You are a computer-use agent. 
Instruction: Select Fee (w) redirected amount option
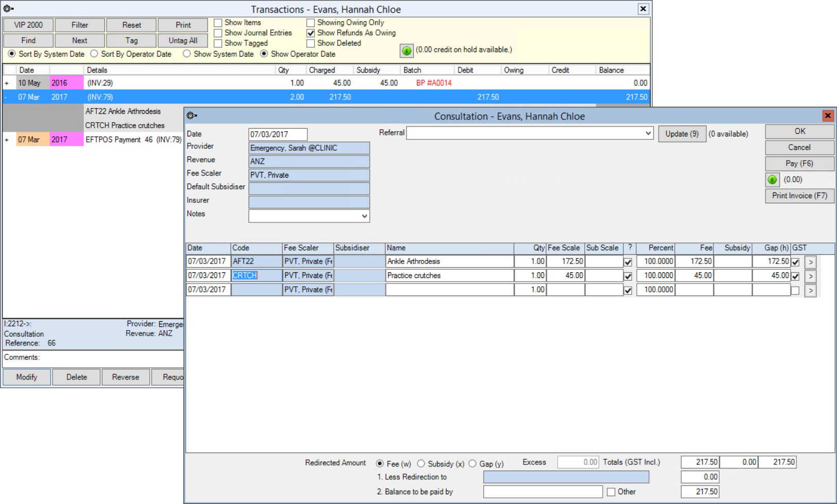pos(380,463)
